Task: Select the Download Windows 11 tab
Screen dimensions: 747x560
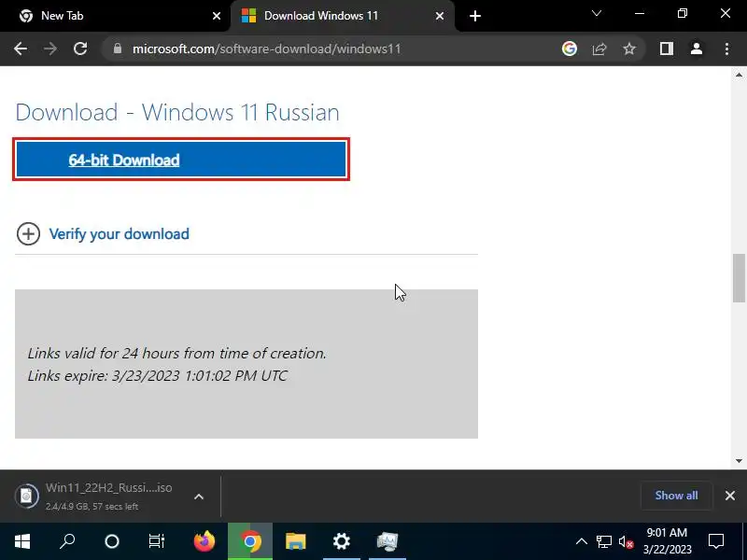Action: [342, 16]
